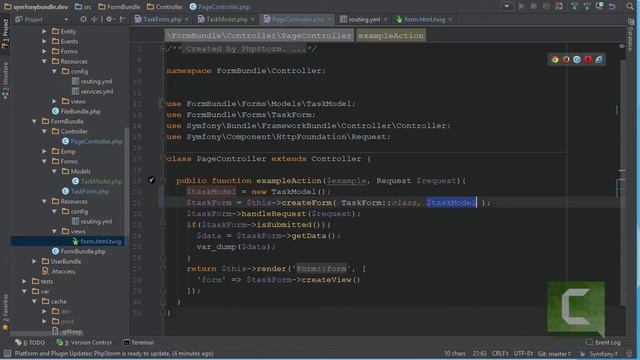
Task: Click the tool window quick-access icon in status bar
Action: click(x=7, y=353)
